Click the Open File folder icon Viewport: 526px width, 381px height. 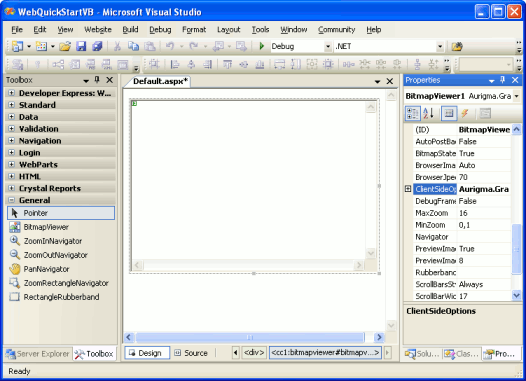[65, 46]
